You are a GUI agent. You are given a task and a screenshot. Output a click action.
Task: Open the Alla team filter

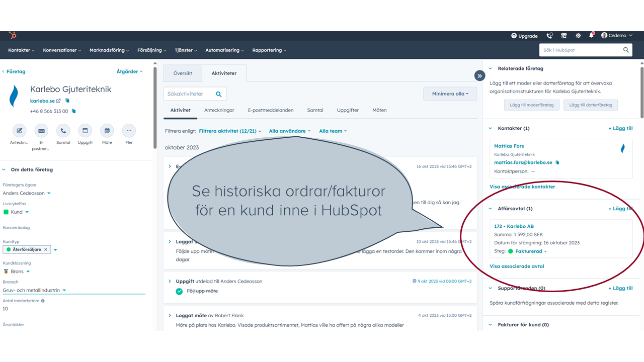pyautogui.click(x=334, y=131)
